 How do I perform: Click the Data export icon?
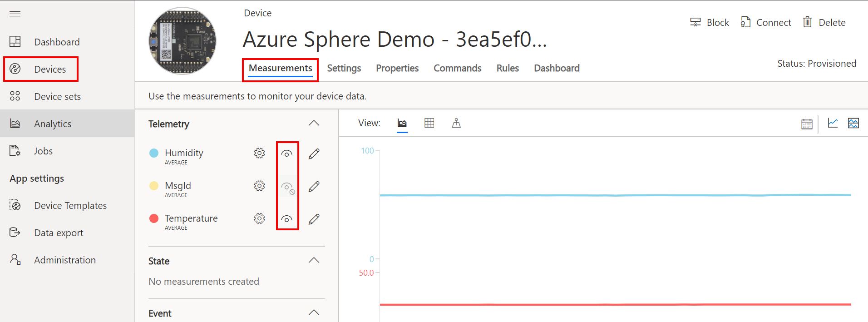coord(15,233)
